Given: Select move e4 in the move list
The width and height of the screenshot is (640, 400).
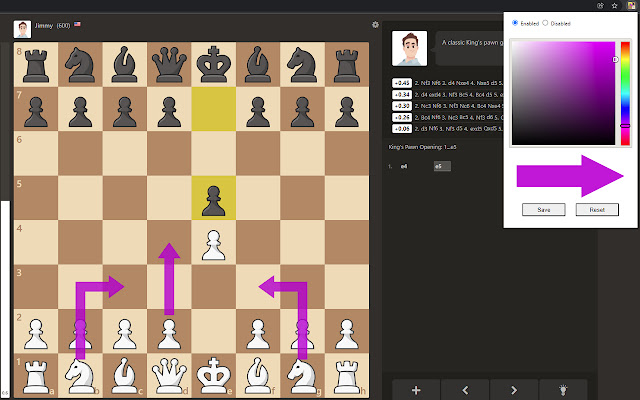Looking at the screenshot, I should pos(404,166).
